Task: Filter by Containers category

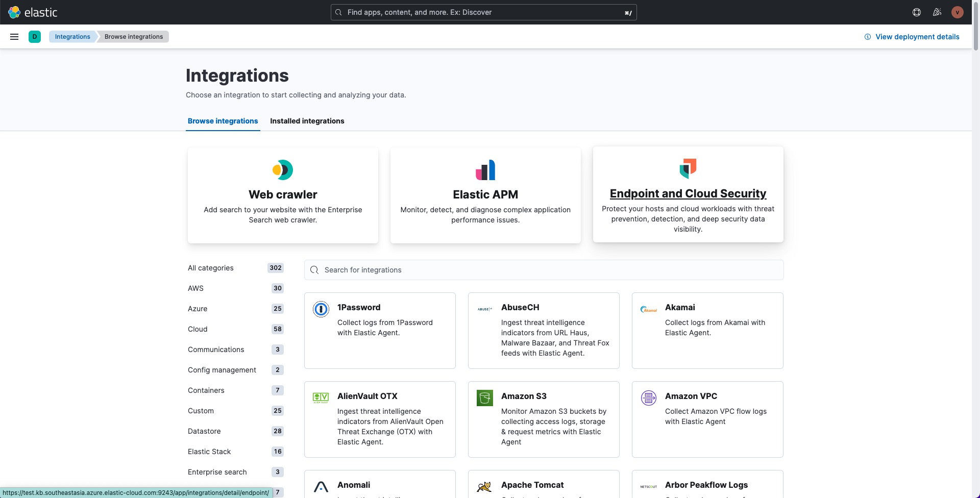Action: (x=206, y=390)
